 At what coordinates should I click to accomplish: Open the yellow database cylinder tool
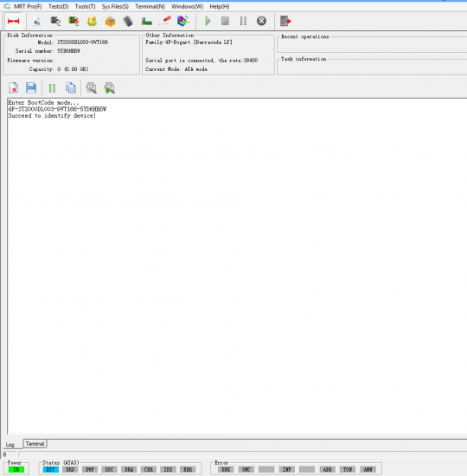pos(92,21)
